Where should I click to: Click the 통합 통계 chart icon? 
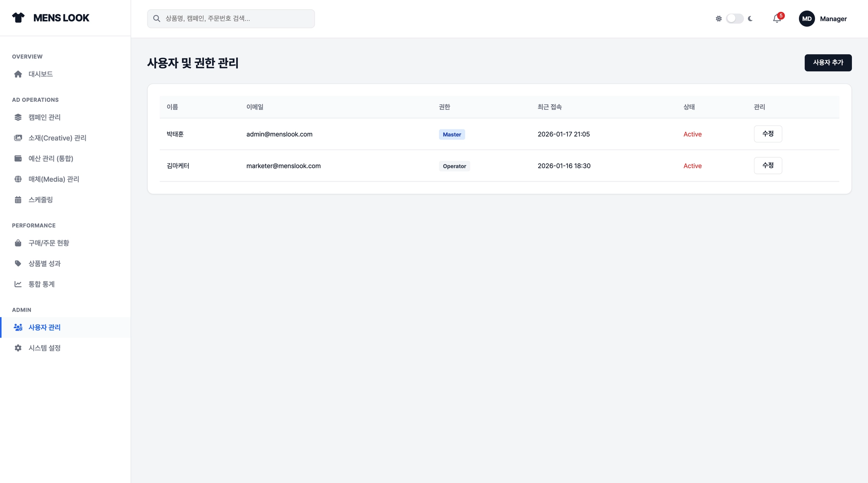click(18, 284)
